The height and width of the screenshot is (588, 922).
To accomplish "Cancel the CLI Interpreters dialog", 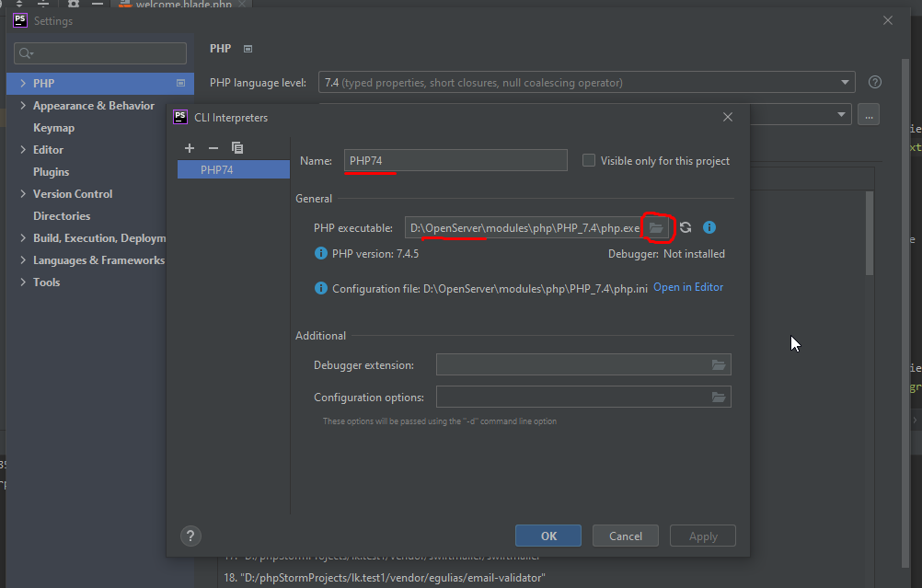I will (626, 536).
